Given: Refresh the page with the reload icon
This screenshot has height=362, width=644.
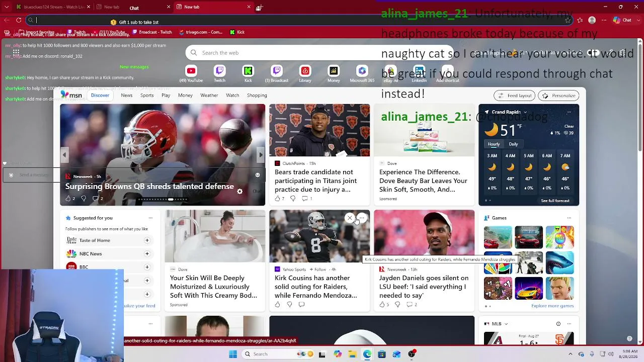Looking at the screenshot, I should [19, 20].
